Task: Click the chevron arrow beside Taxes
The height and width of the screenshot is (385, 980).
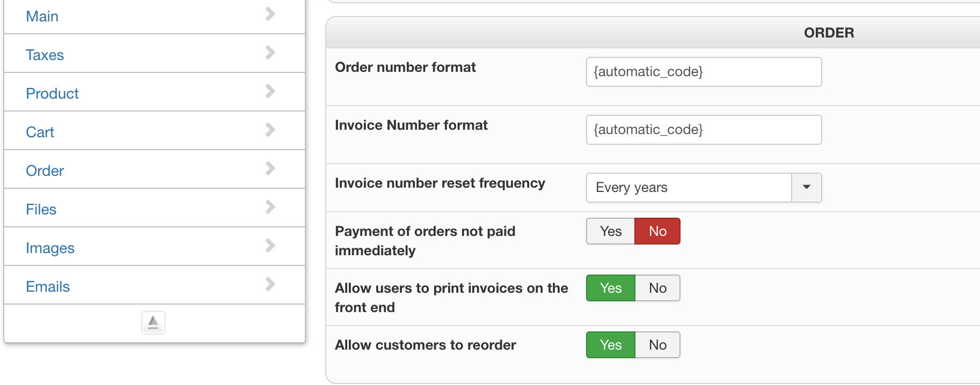Action: point(270,53)
